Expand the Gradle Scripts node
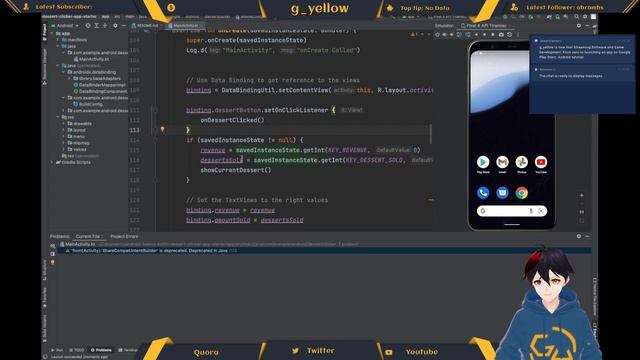Screen dimensions: 640x360 (53, 162)
